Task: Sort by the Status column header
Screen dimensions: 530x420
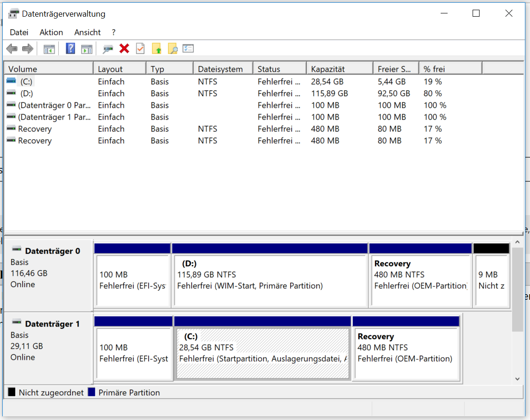Action: (x=280, y=69)
